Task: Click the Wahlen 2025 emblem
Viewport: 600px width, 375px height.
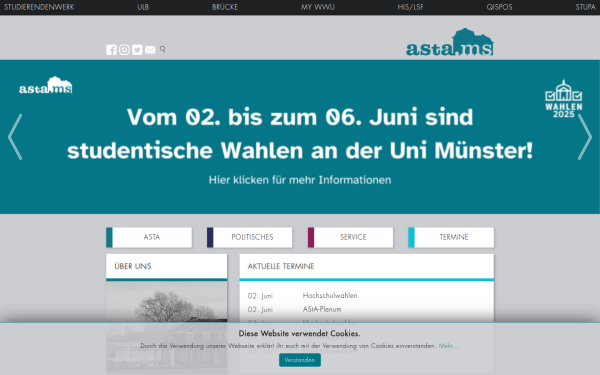Action: (x=564, y=99)
